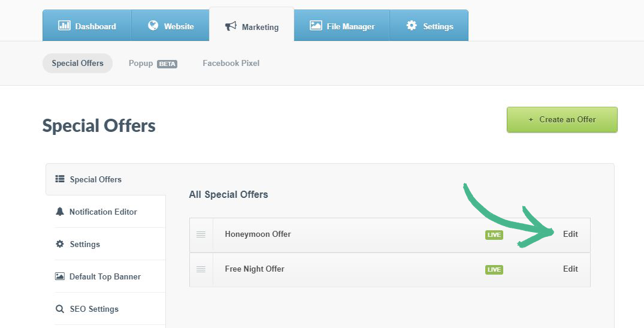The width and height of the screenshot is (644, 328).
Task: Edit the Free Night Offer
Action: coord(570,269)
